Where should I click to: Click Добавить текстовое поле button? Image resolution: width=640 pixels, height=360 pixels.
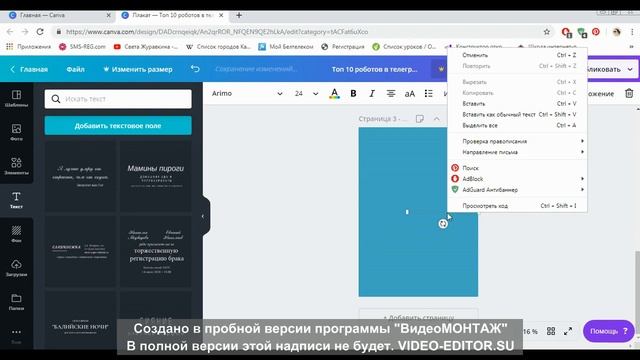(x=118, y=126)
